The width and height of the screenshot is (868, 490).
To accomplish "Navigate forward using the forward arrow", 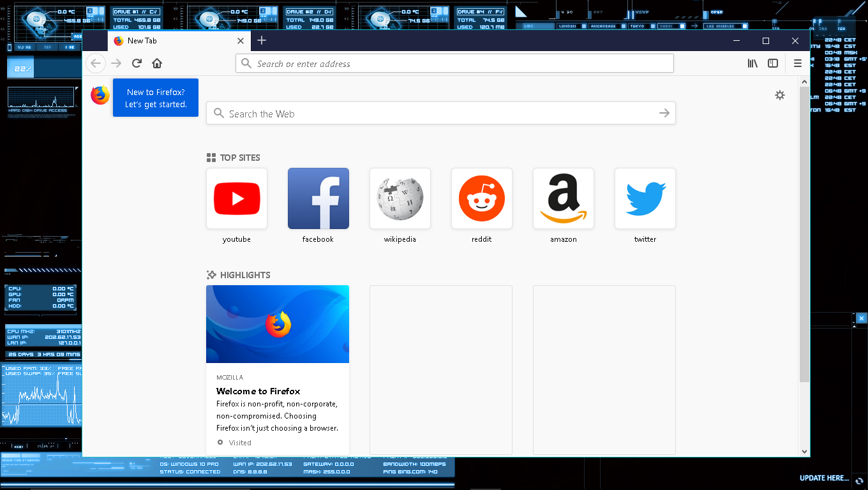I will pyautogui.click(x=116, y=63).
